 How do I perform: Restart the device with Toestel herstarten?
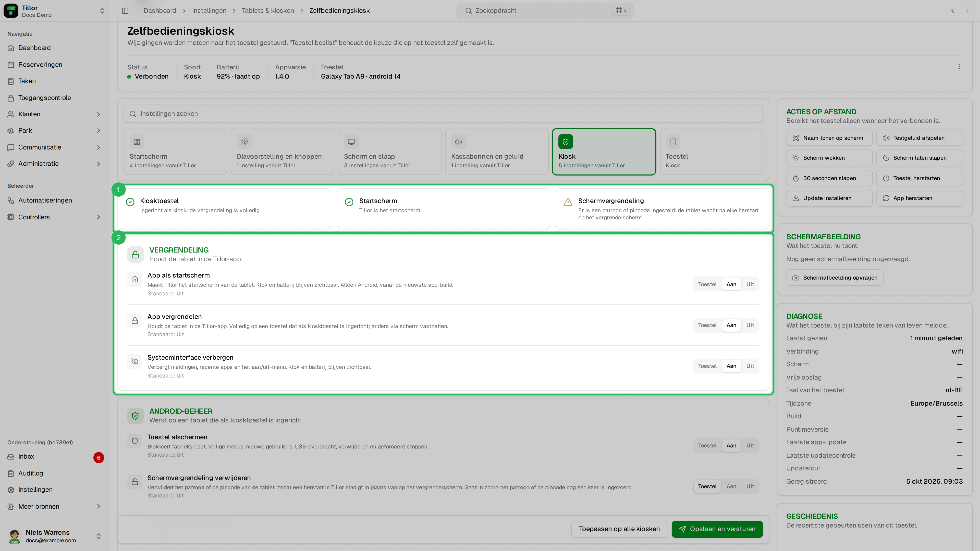(920, 178)
